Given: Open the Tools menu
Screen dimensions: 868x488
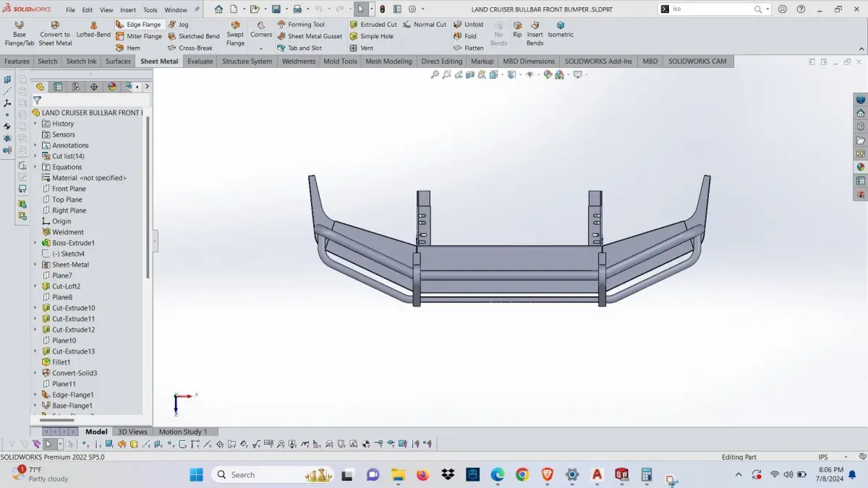Looking at the screenshot, I should 150,10.
